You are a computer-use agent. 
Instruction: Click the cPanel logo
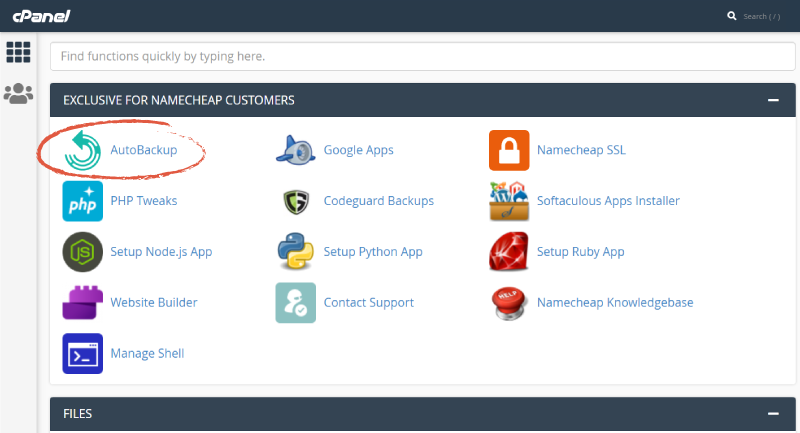coord(41,16)
